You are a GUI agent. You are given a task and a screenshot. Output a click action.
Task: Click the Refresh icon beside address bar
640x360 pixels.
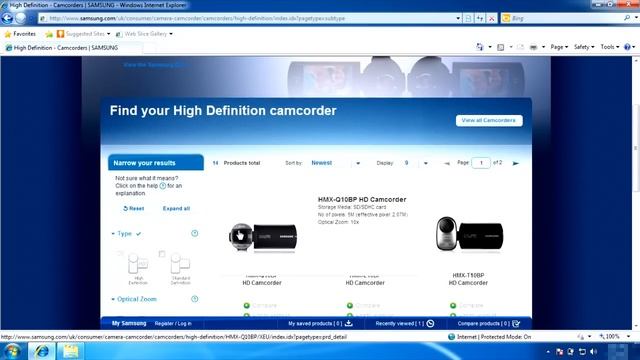(480, 18)
